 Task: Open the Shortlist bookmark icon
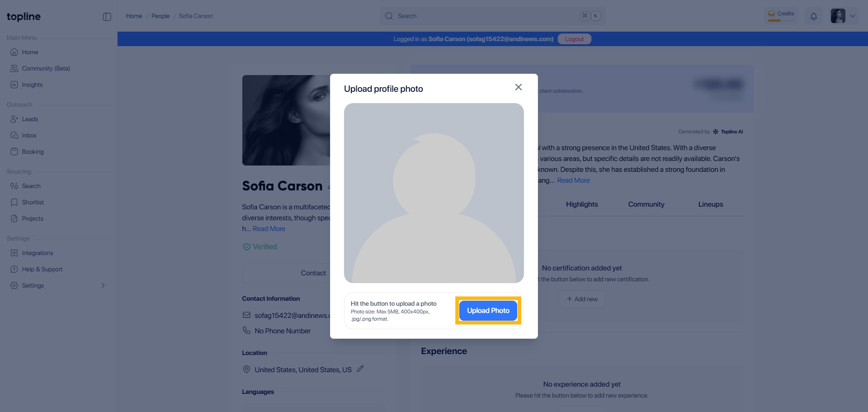click(x=14, y=202)
